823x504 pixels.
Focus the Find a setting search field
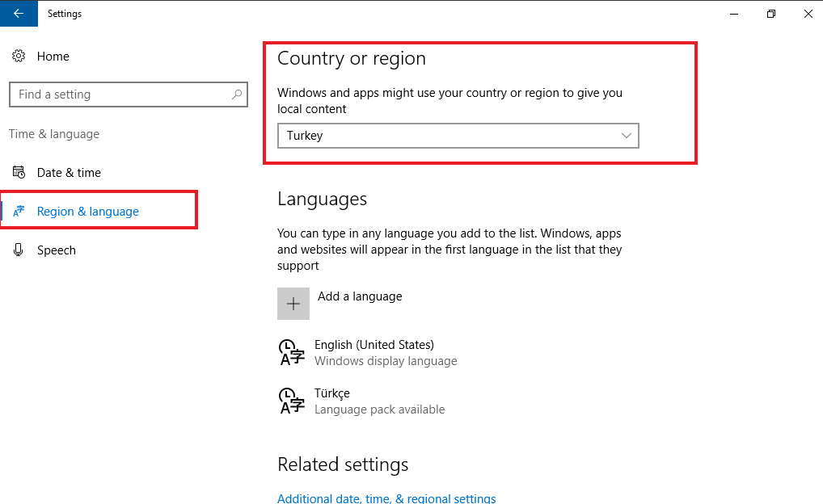pyautogui.click(x=121, y=94)
